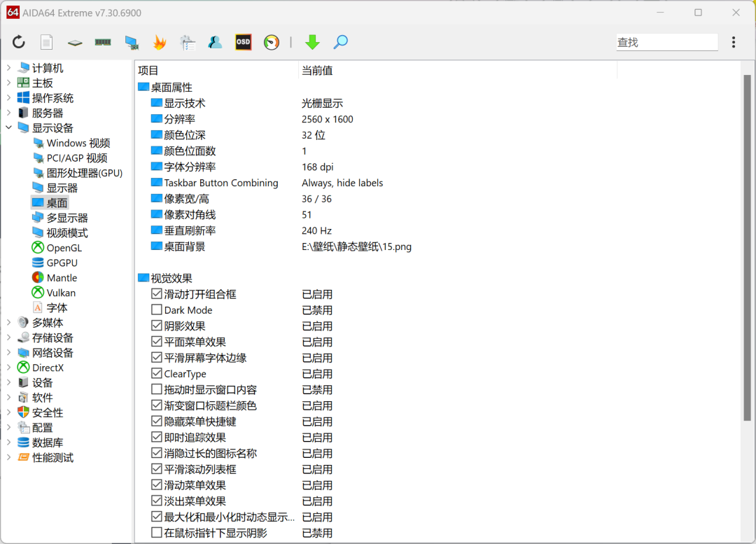Click the magnifier search icon

340,42
